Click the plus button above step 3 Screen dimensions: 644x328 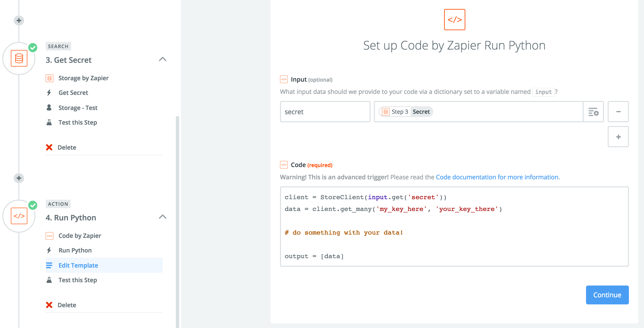(x=19, y=21)
